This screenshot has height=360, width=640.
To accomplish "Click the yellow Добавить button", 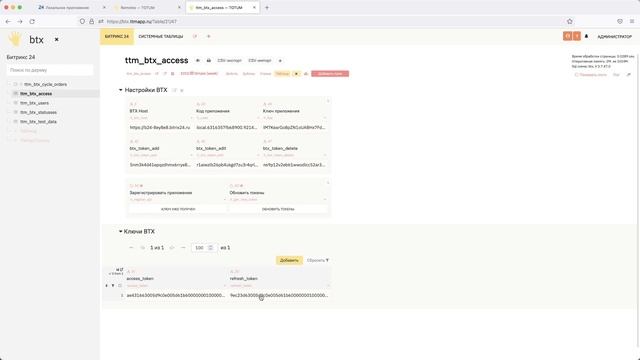I will 289,260.
